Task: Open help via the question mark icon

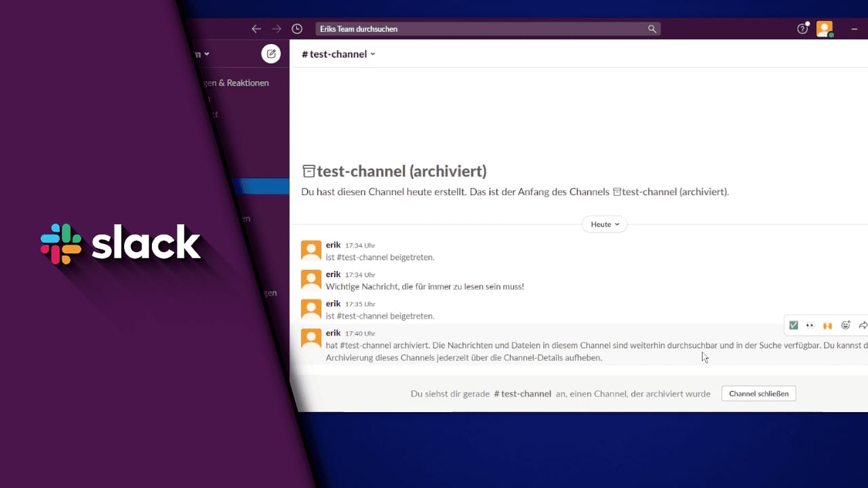Action: pyautogui.click(x=802, y=28)
